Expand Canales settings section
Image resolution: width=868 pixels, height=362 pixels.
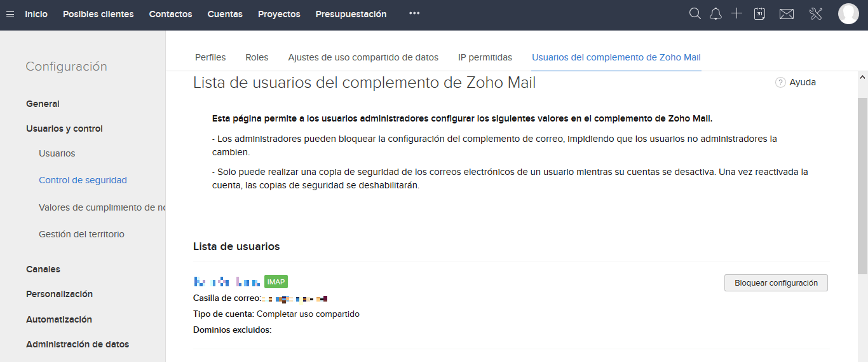[43, 269]
